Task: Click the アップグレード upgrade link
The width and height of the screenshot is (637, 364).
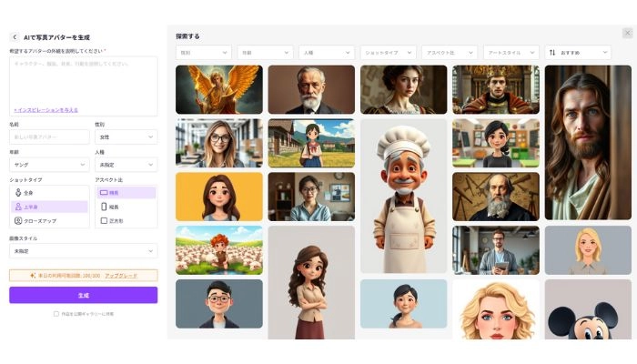Action: click(x=121, y=276)
